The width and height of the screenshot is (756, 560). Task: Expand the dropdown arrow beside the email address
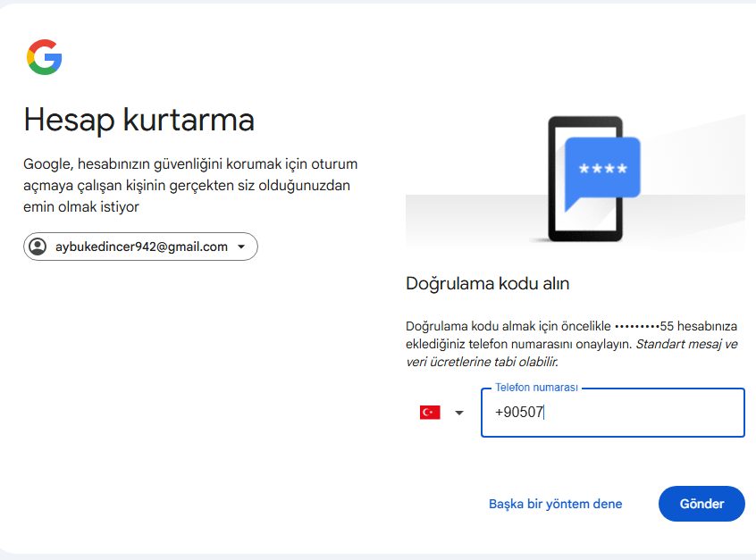(x=241, y=247)
